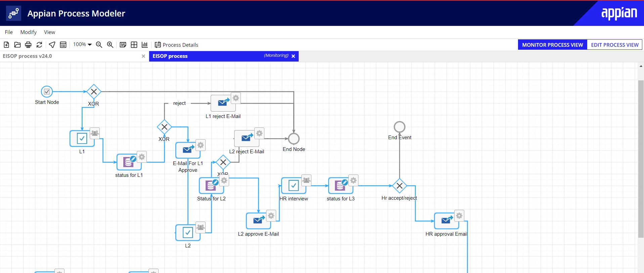Click the Appian Process Modeler logo icon

click(x=13, y=13)
